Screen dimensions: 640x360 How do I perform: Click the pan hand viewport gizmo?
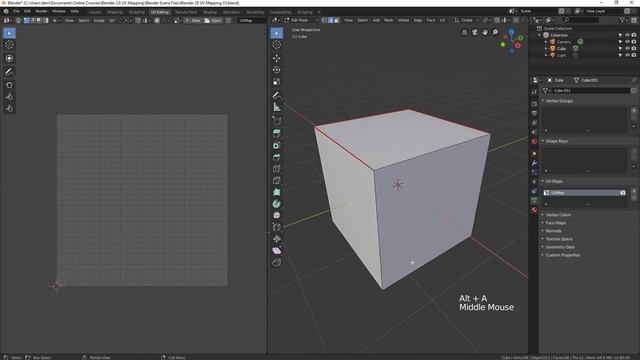click(485, 32)
